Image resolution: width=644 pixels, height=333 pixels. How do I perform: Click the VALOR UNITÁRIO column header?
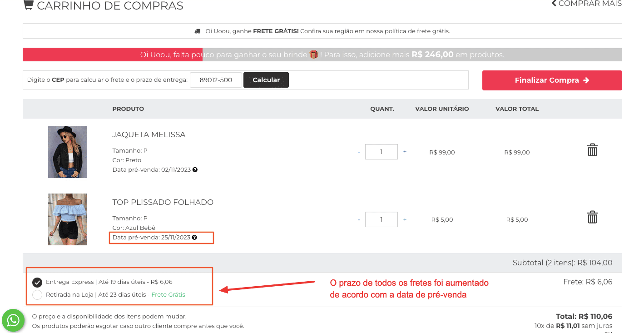[x=442, y=109]
